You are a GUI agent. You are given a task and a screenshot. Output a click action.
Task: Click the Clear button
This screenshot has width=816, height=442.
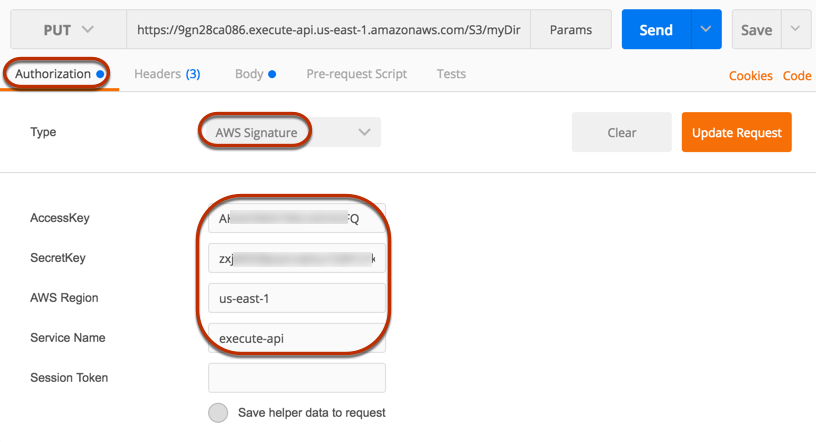[622, 133]
